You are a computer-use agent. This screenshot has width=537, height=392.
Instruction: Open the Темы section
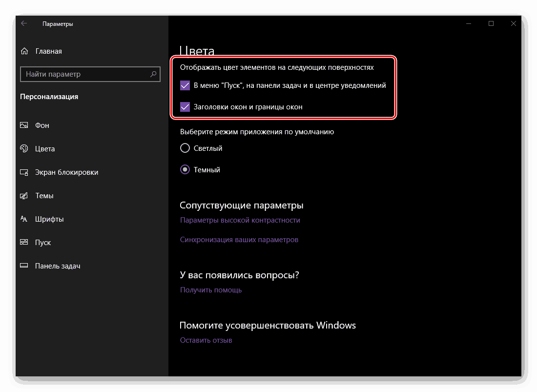coord(44,195)
